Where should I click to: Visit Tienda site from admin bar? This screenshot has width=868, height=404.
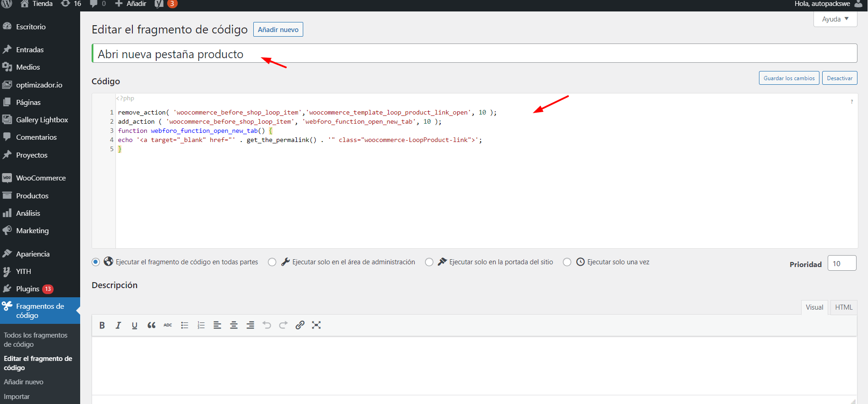(37, 4)
